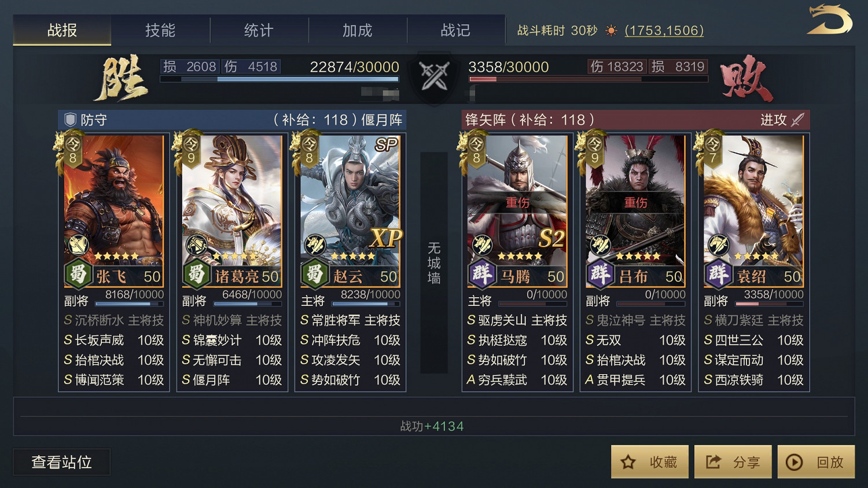Screen dimensions: 868x488
Task: Click the winner's troop strength bar
Action: pyautogui.click(x=279, y=79)
